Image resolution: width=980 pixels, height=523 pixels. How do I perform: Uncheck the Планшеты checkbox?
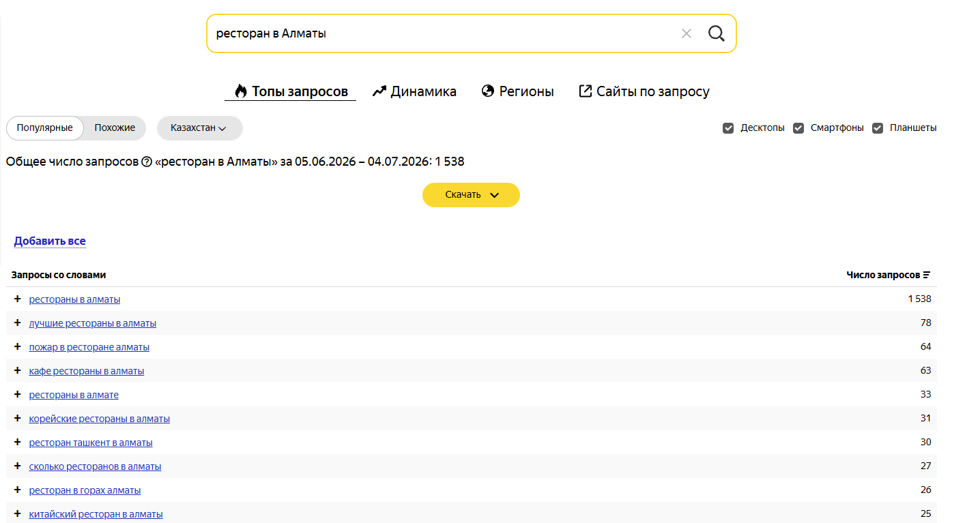click(878, 128)
